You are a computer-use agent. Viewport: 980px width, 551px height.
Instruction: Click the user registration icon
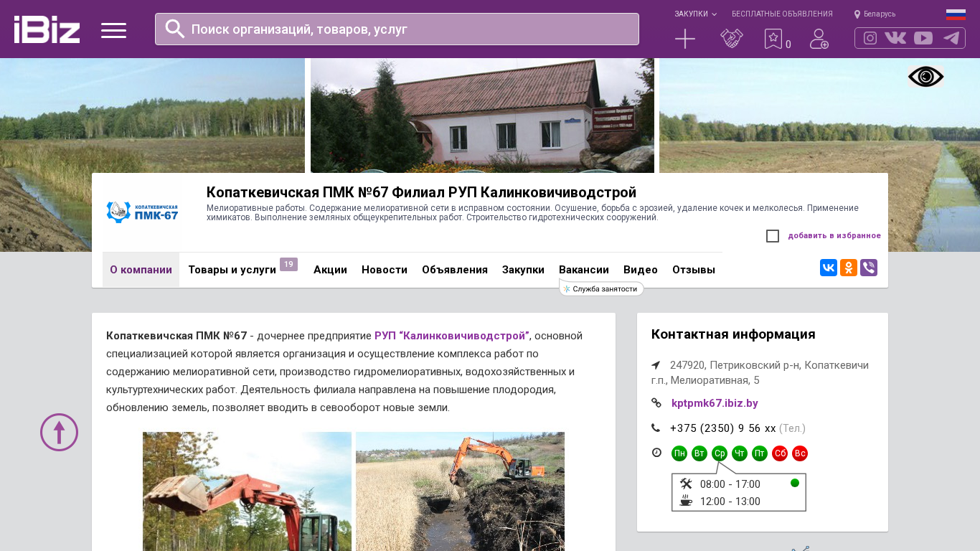point(819,39)
